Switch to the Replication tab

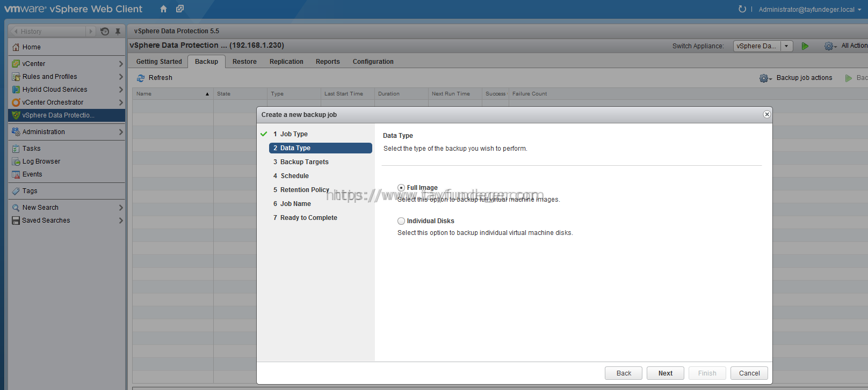click(286, 62)
